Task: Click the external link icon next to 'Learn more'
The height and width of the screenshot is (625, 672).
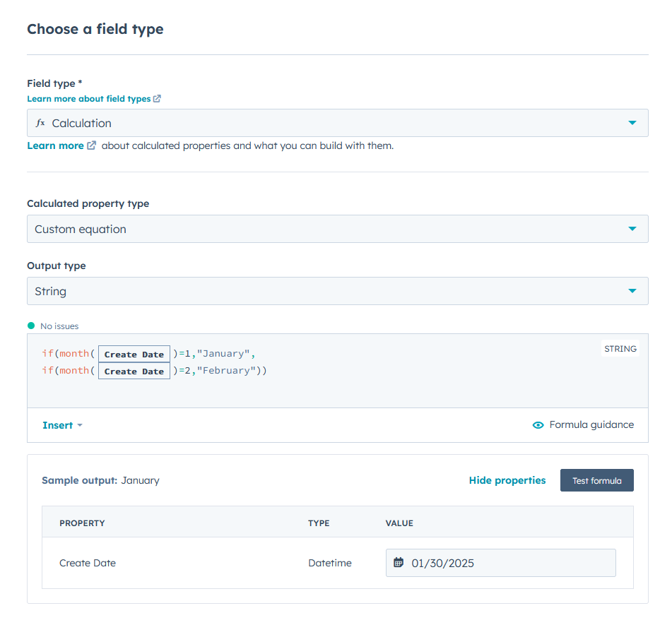Action: point(90,145)
